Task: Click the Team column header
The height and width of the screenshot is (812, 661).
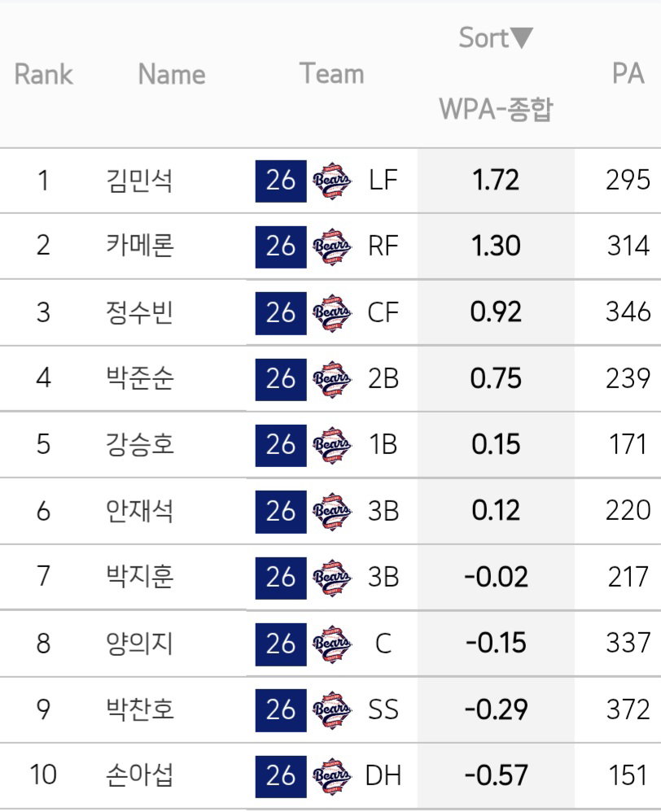Action: coord(331,73)
